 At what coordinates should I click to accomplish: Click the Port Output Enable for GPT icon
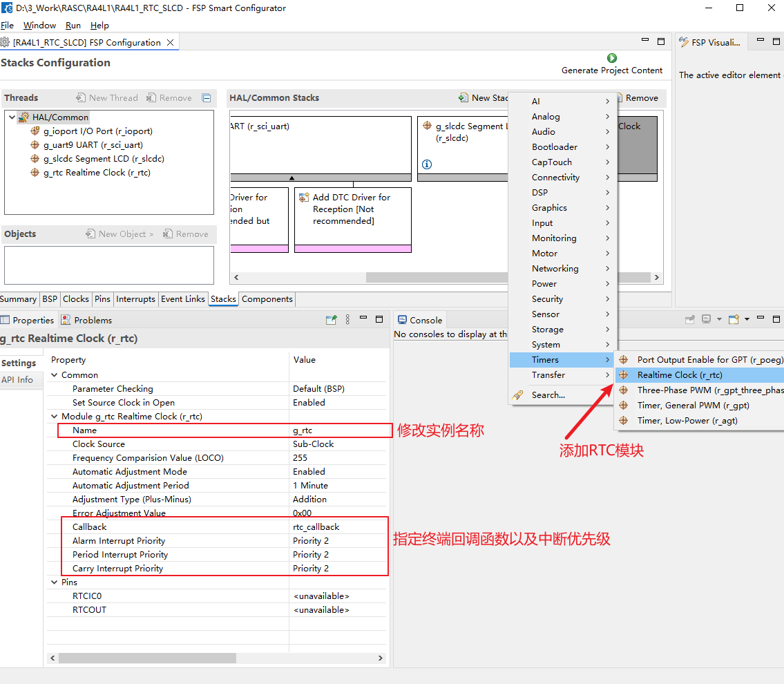pyautogui.click(x=624, y=359)
